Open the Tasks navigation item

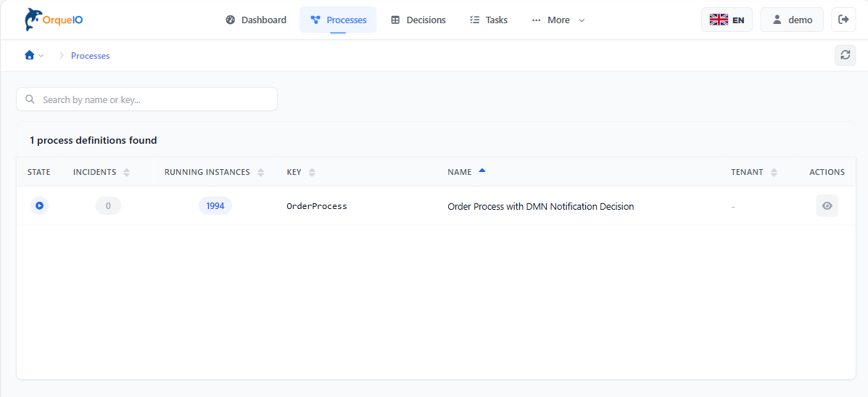pyautogui.click(x=489, y=20)
